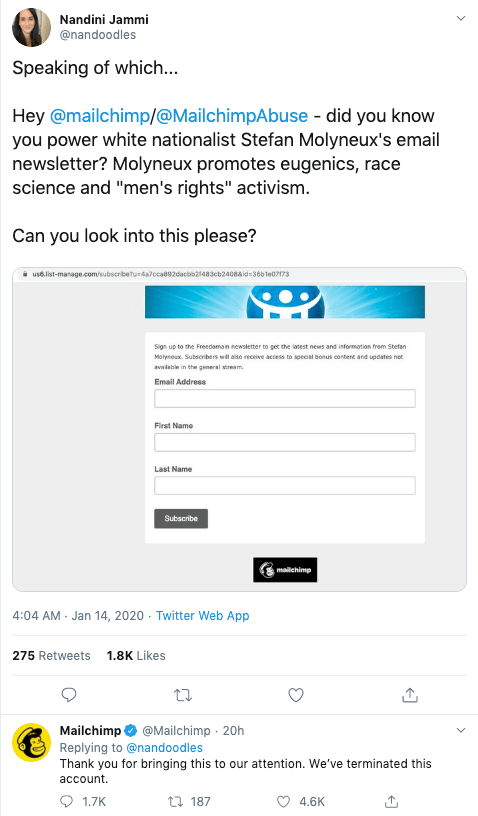Reply to Nandini Jammi's tweet

pos(69,695)
